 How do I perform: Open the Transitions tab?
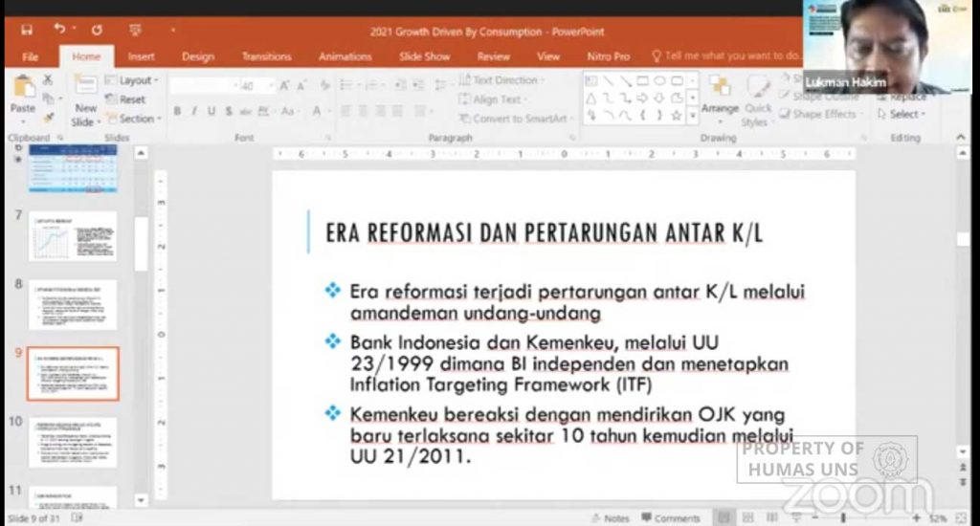[x=266, y=56]
